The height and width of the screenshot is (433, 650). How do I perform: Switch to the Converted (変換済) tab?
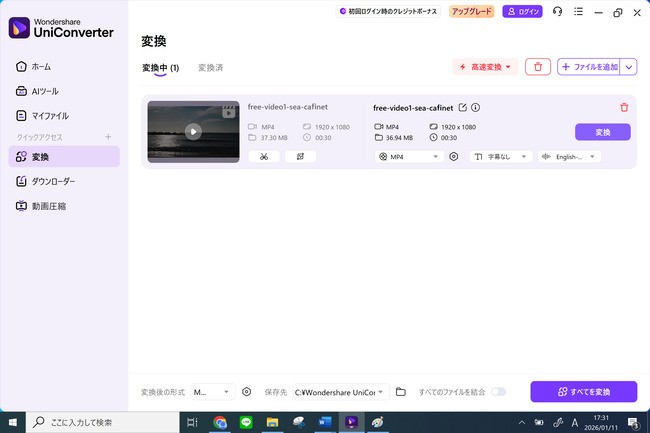[x=211, y=68]
